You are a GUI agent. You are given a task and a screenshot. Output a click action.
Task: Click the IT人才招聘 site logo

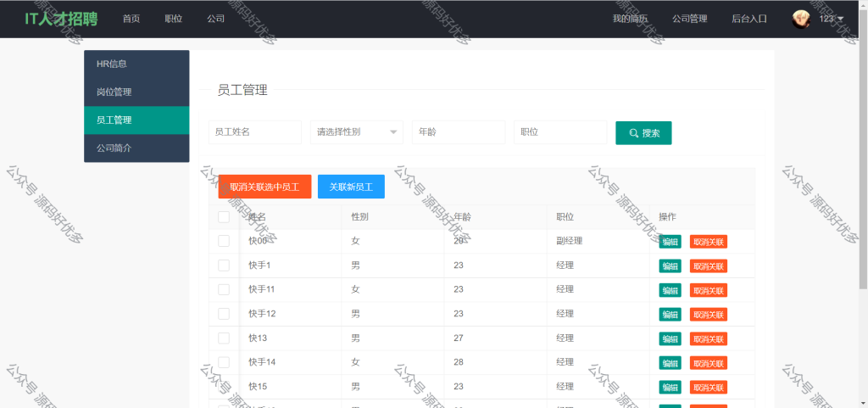click(x=61, y=19)
